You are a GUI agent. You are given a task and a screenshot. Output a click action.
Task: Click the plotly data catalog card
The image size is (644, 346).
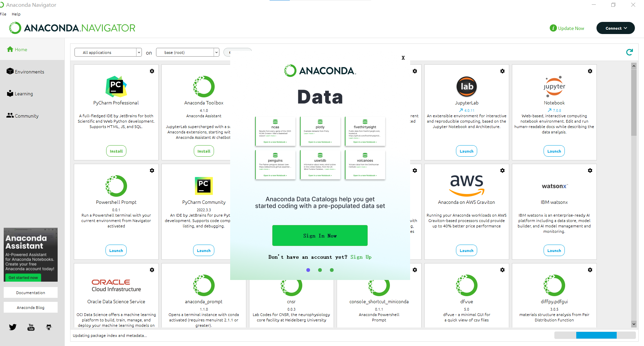coord(320,131)
